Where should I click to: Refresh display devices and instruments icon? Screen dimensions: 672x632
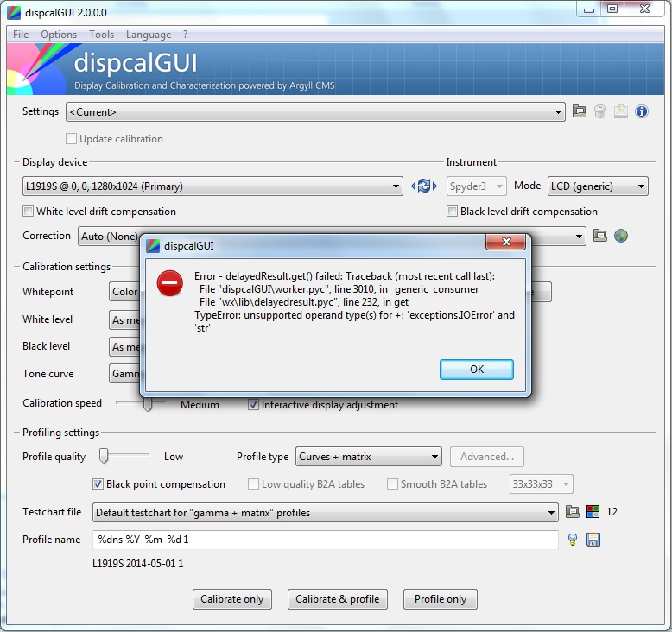pyautogui.click(x=424, y=186)
